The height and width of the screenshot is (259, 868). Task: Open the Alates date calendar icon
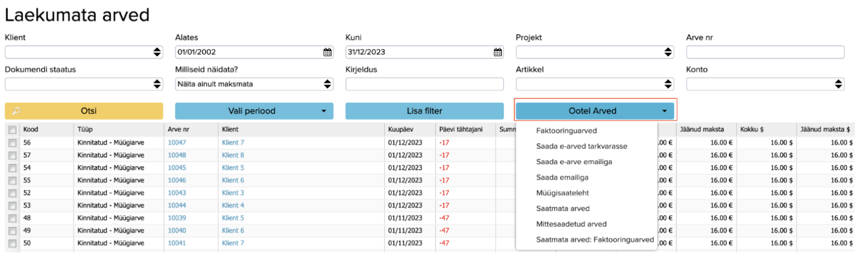point(327,52)
